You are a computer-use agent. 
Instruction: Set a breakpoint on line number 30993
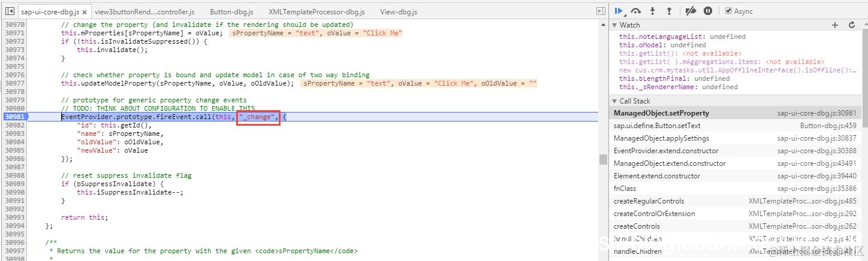[x=14, y=217]
